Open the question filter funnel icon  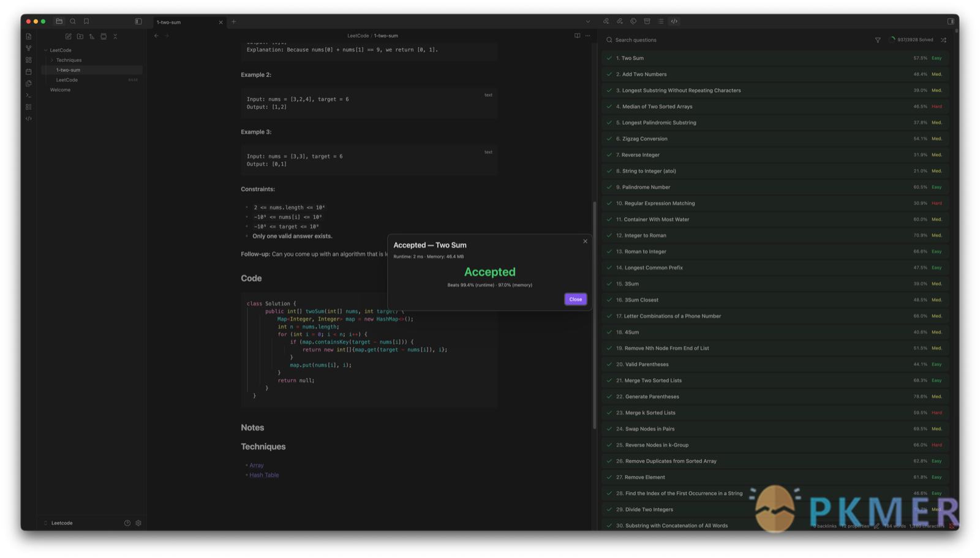click(x=878, y=40)
